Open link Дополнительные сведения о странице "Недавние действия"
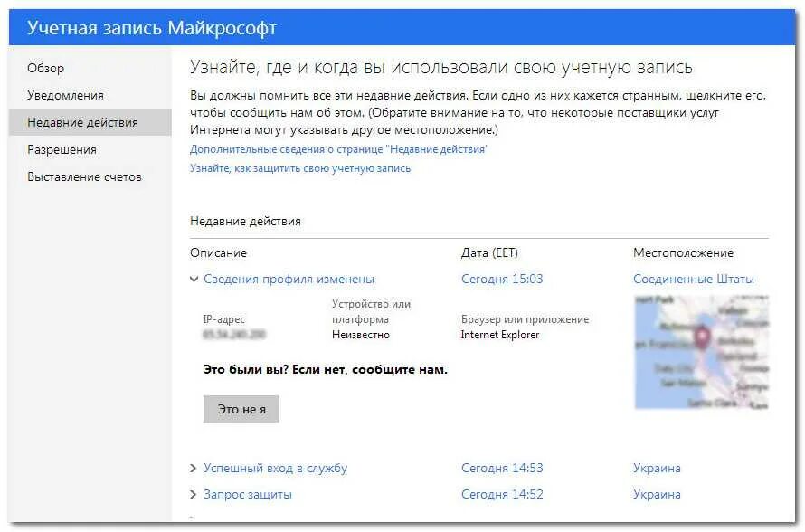The image size is (805, 532). click(x=339, y=149)
